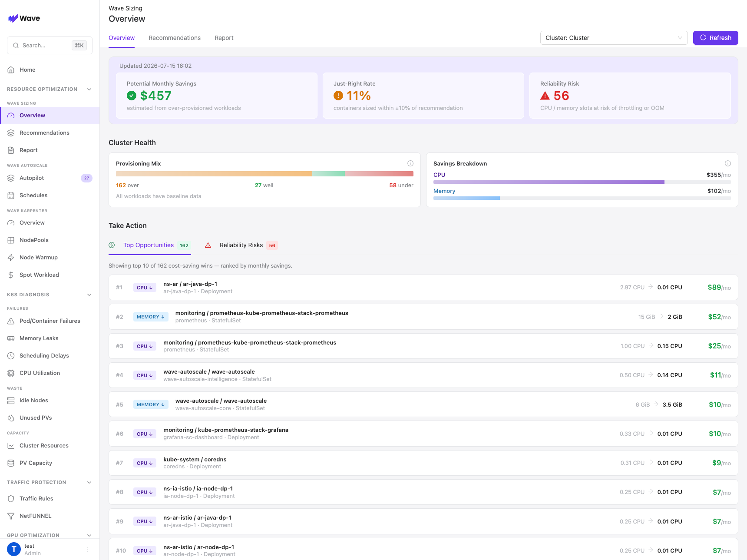Collapse the K8S Diagnosis section

pos(89,295)
